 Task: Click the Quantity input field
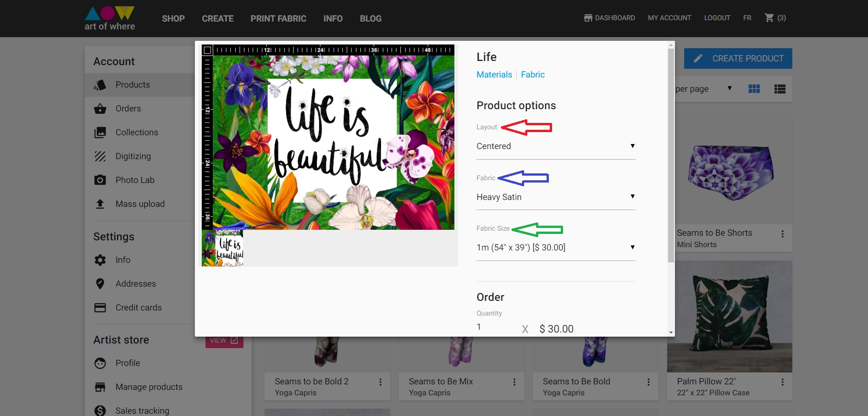coord(495,327)
